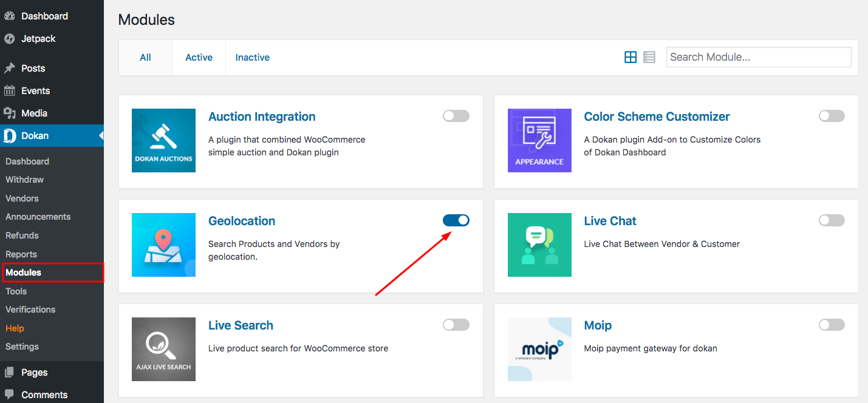Click the Color Scheme Customizer title

tap(657, 117)
